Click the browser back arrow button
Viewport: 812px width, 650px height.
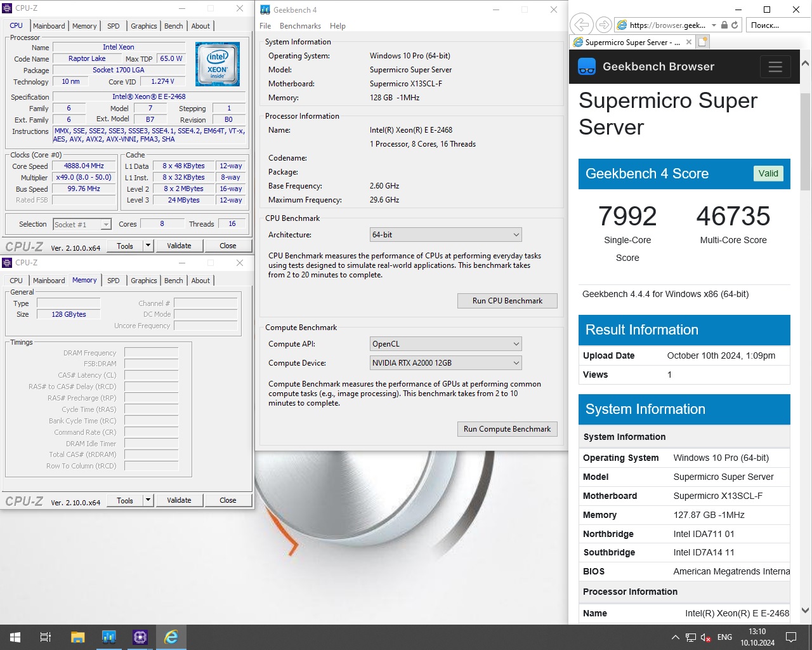(580, 25)
